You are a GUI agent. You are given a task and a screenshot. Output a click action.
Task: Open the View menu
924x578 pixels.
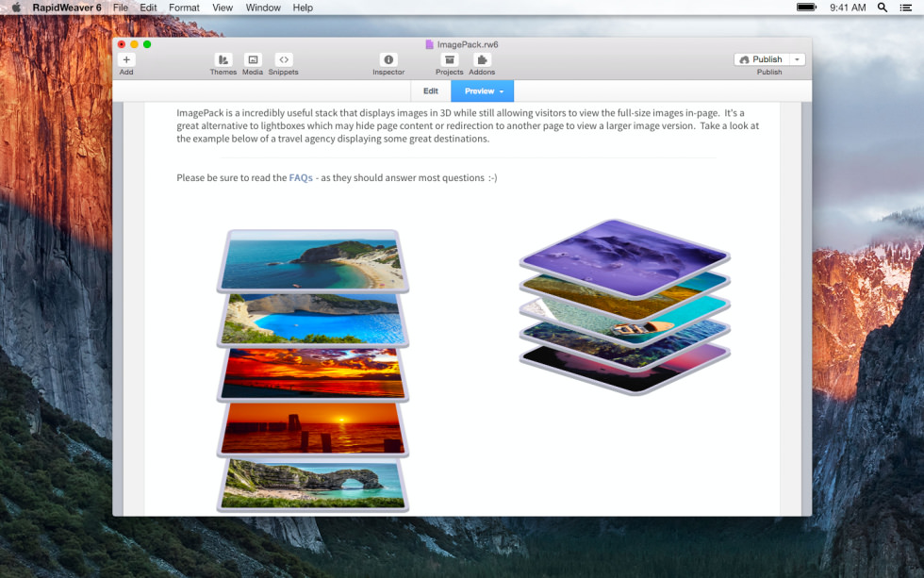(x=223, y=8)
